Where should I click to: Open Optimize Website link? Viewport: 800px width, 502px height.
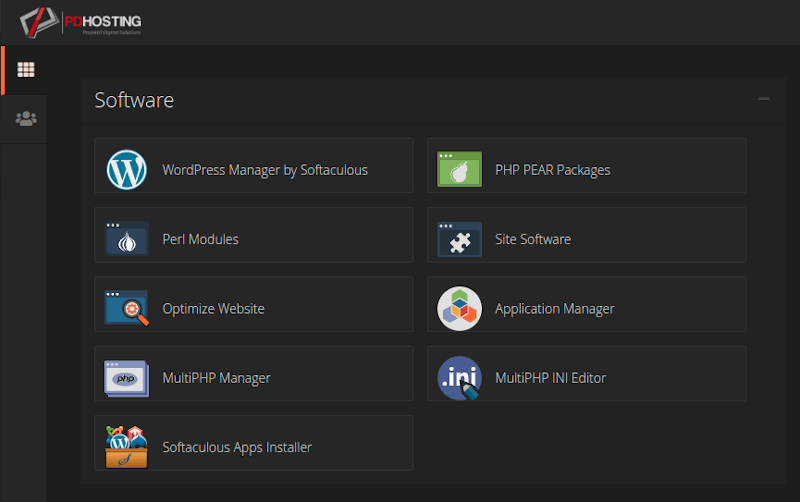coord(213,309)
